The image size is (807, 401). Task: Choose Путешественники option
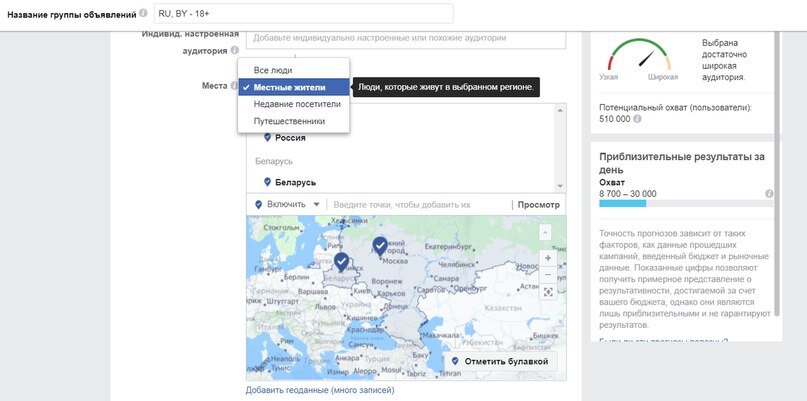(x=294, y=121)
